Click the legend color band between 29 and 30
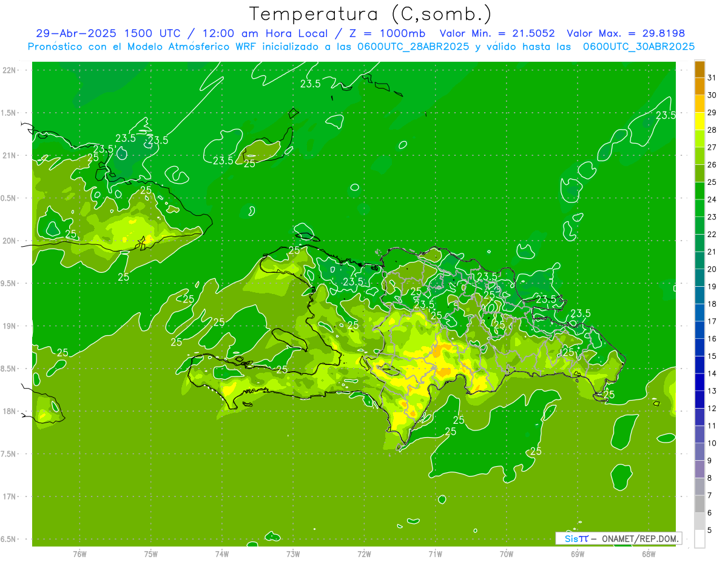The image size is (728, 562). pos(699,104)
